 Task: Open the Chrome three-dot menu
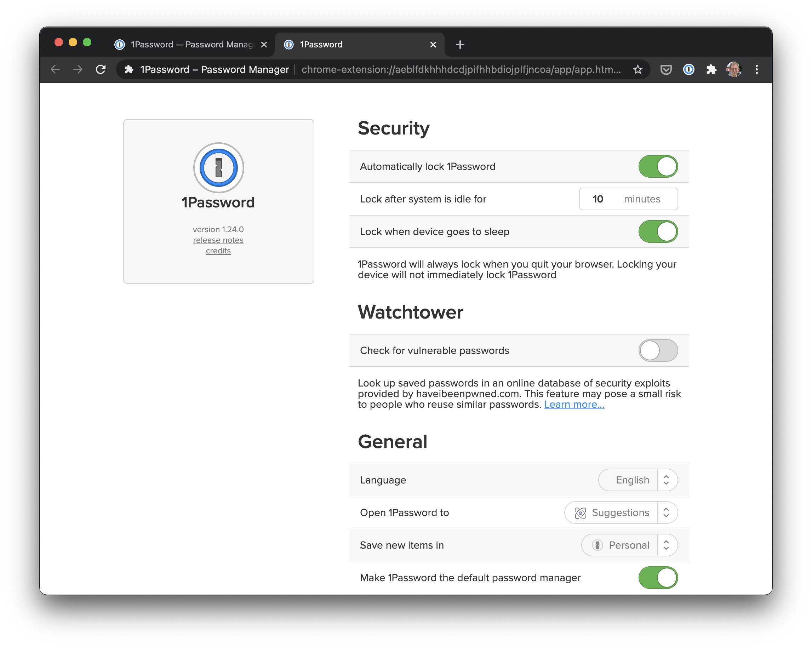click(x=757, y=69)
